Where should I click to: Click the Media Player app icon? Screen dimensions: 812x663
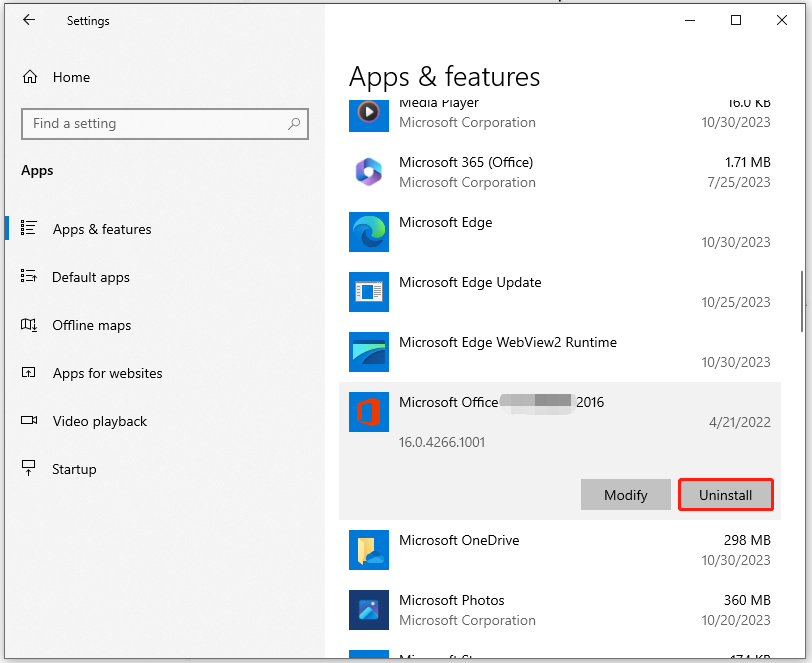(368, 114)
